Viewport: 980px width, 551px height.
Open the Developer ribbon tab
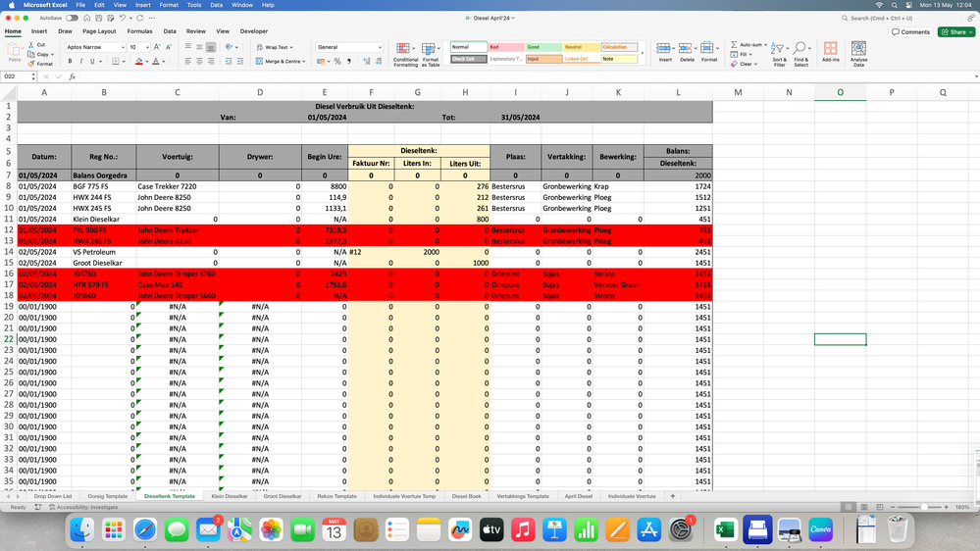pyautogui.click(x=254, y=31)
